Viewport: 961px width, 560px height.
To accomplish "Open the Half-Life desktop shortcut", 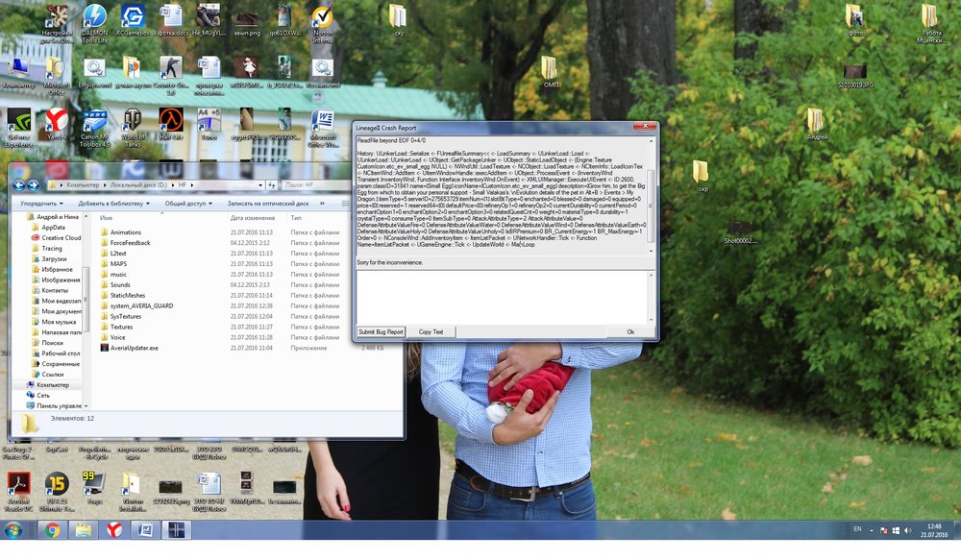I will 170,121.
